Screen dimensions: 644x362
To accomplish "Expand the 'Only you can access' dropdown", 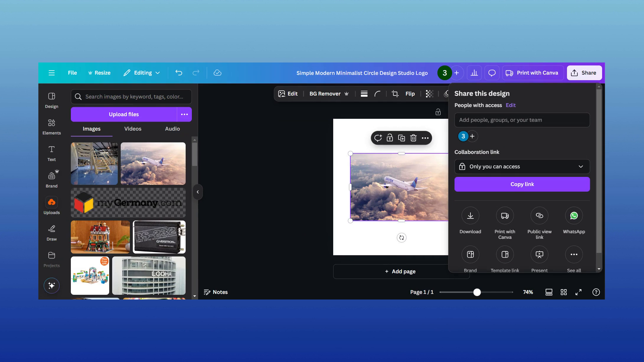I will [522, 167].
